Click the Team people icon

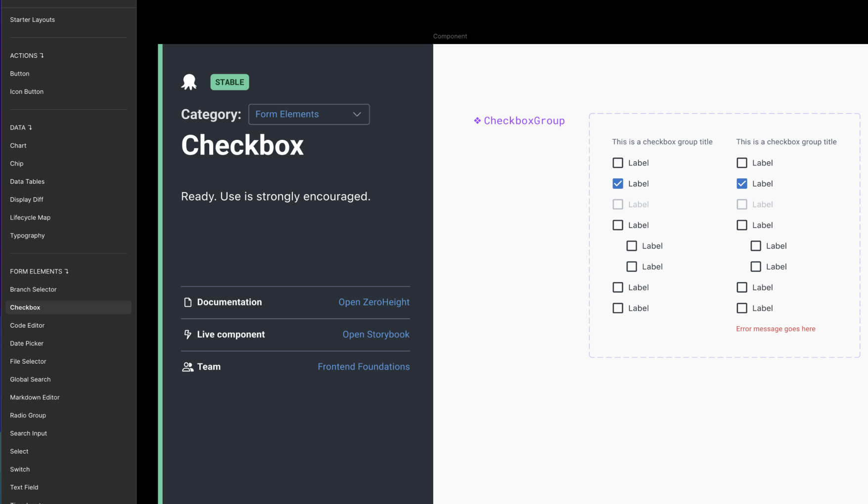pyautogui.click(x=187, y=367)
